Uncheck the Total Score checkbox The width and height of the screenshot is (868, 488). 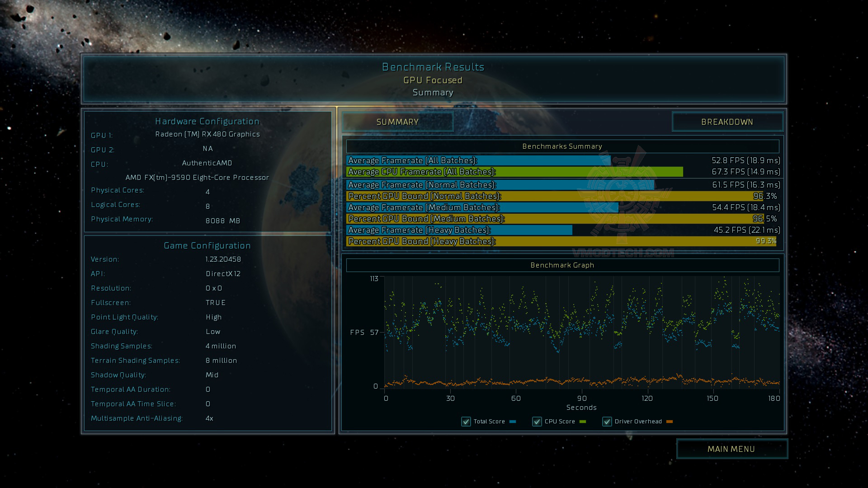tap(466, 422)
